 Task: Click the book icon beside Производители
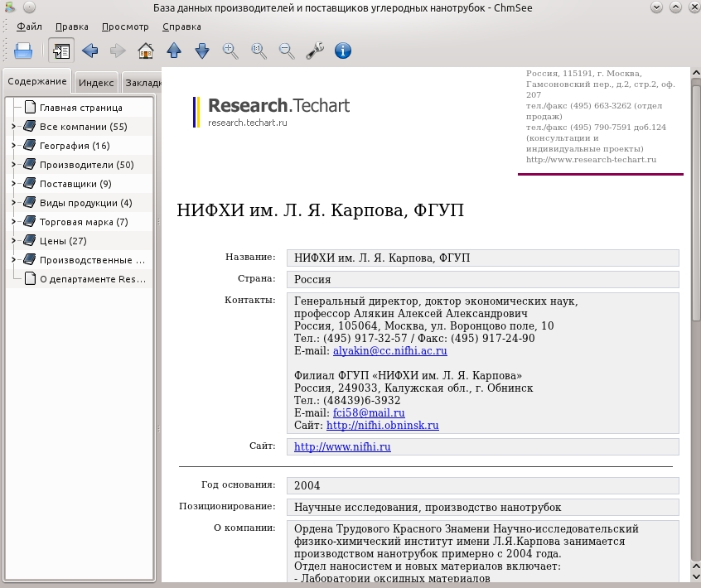click(x=30, y=165)
